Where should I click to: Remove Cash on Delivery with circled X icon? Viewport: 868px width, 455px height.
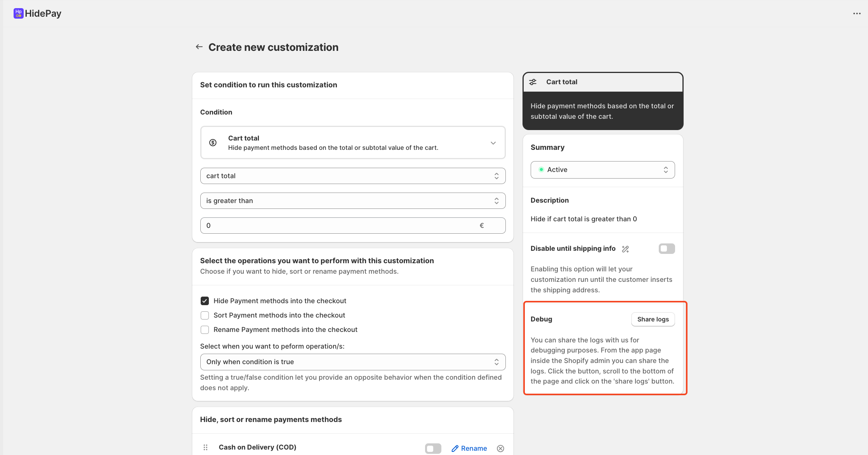click(x=500, y=448)
